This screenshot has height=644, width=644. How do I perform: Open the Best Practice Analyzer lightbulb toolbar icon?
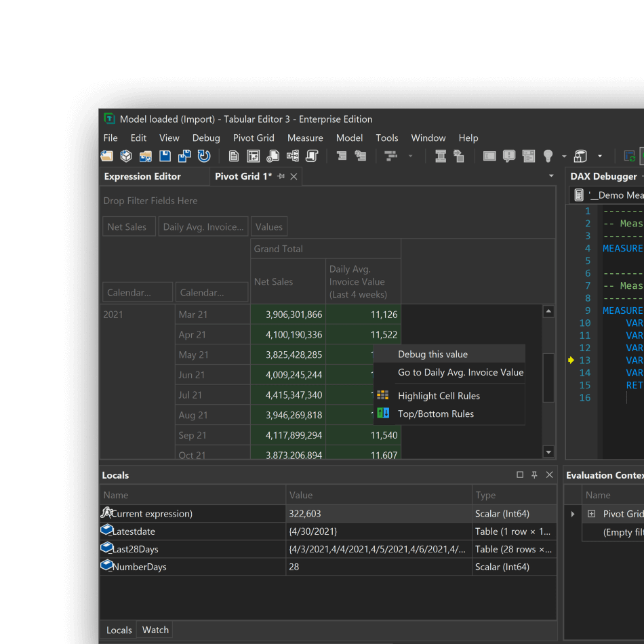pyautogui.click(x=546, y=156)
